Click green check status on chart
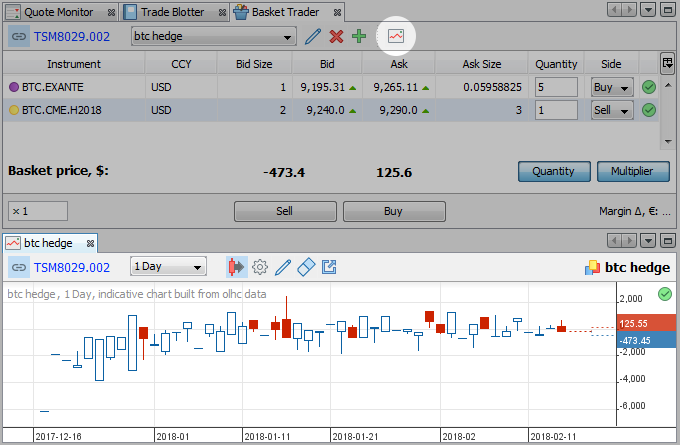 [665, 294]
